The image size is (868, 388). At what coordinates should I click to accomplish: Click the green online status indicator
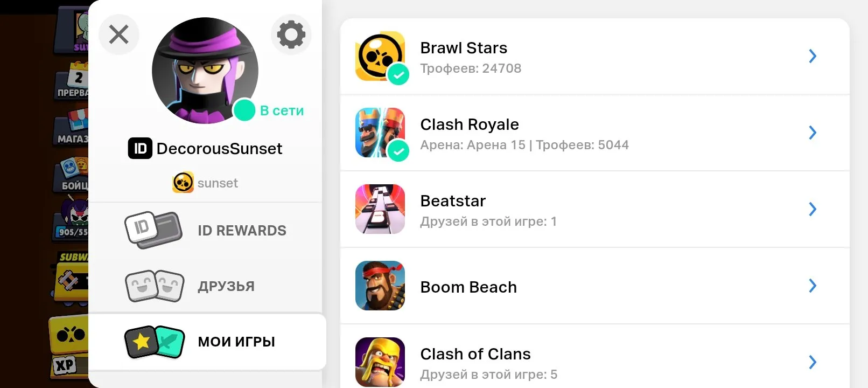(244, 110)
